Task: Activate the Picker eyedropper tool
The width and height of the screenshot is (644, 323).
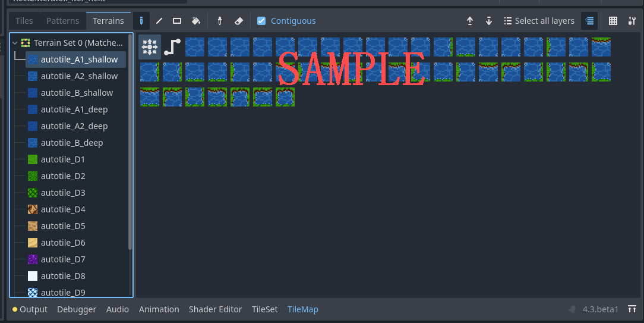Action: tap(220, 21)
